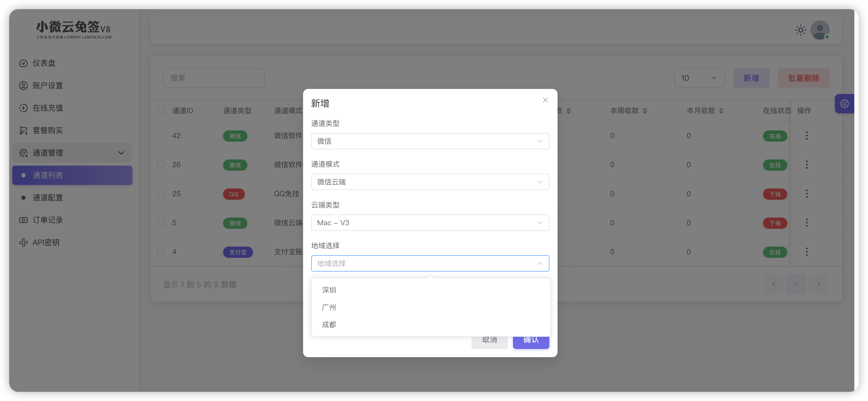Select 成都 from region options
Screen dimensions: 868x401
click(x=431, y=325)
